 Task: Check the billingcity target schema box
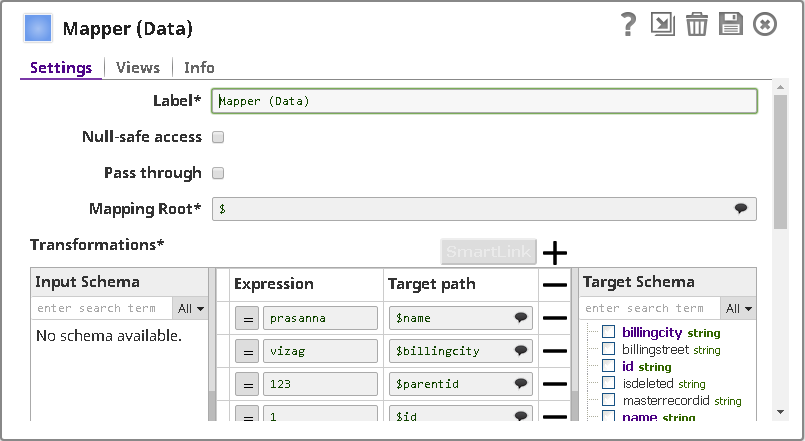click(608, 332)
